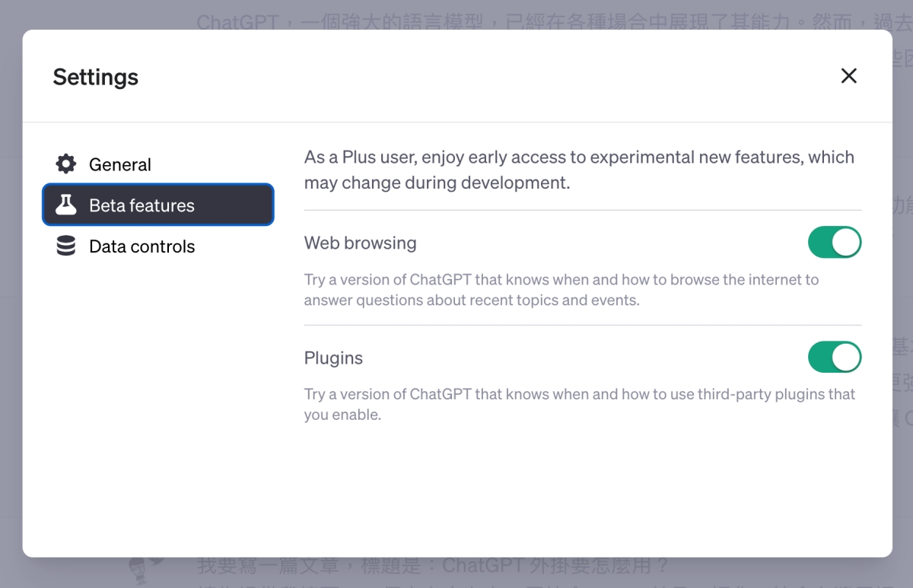Click the Plugins setting title

333,358
